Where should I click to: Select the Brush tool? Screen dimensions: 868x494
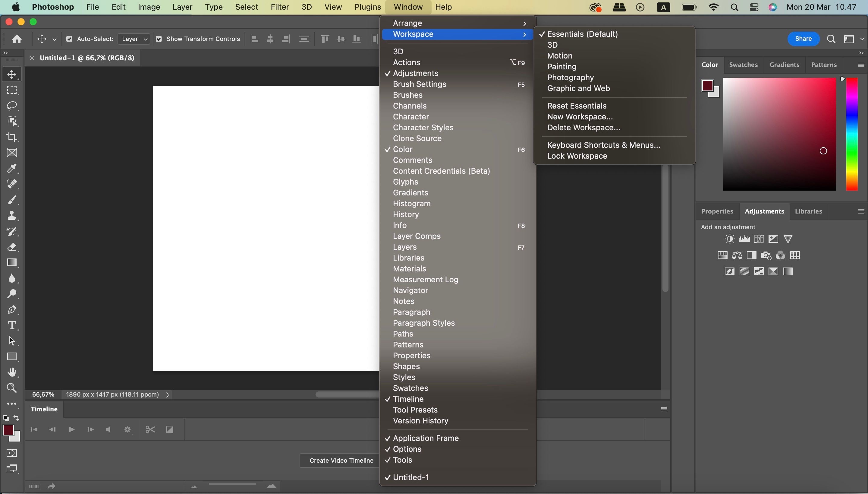coord(12,200)
